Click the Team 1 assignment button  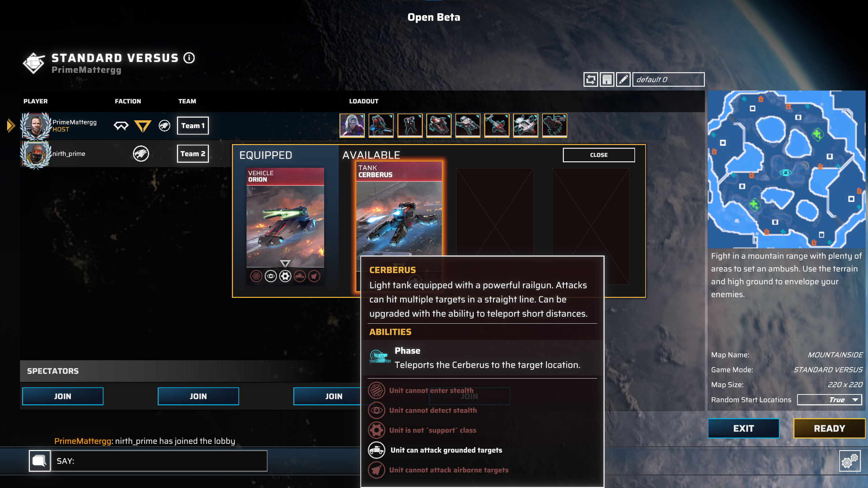193,125
